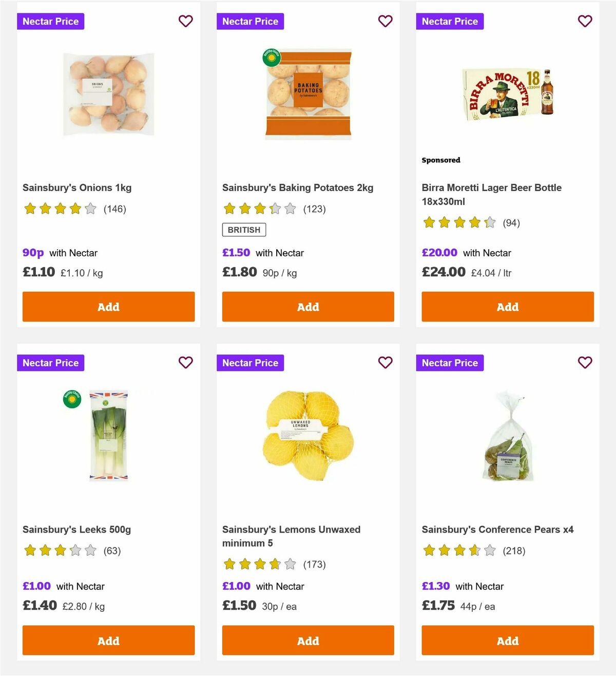Click the star rating for Birra Moretti
Screen dimensions: 616x676
pos(459,222)
